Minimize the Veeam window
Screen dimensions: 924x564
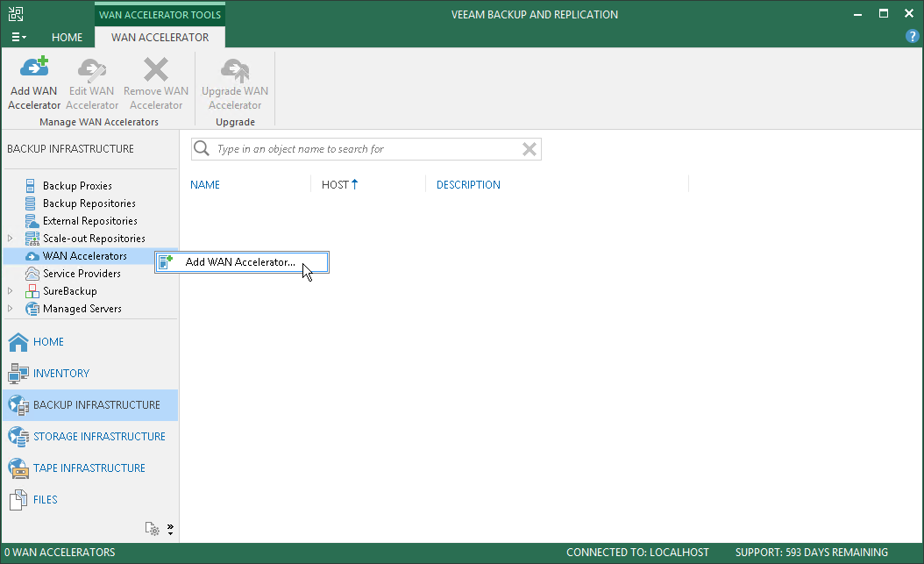(x=858, y=14)
